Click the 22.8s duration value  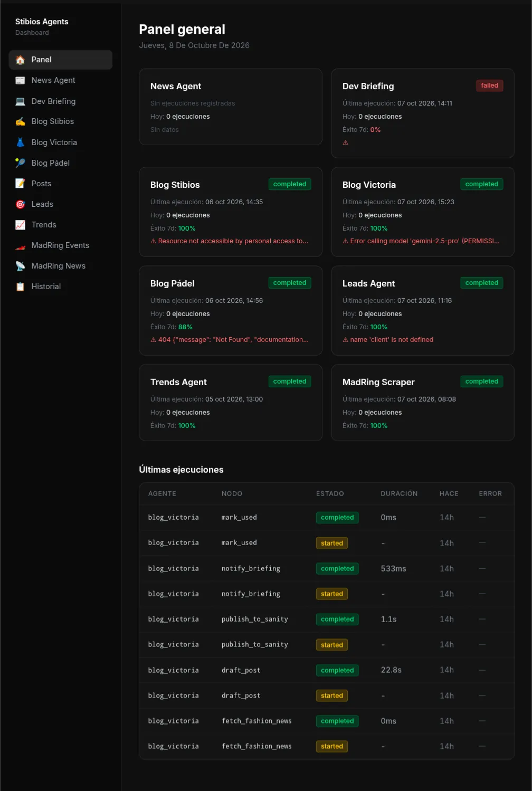(x=391, y=670)
